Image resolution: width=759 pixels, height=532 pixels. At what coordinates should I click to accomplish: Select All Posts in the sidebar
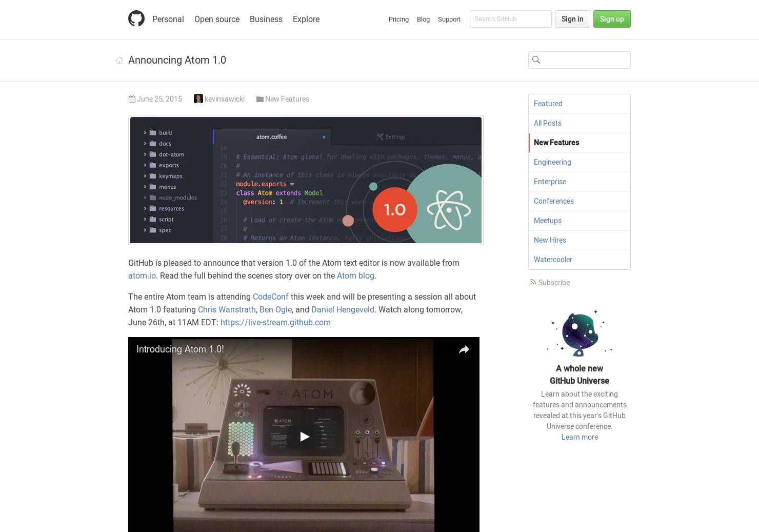(580, 123)
